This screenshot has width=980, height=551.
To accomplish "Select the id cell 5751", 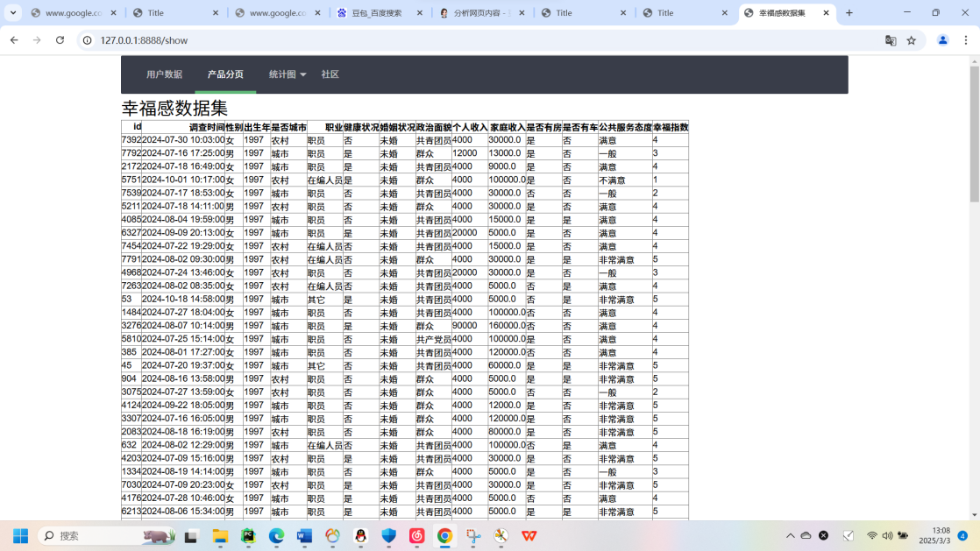I will click(x=131, y=180).
